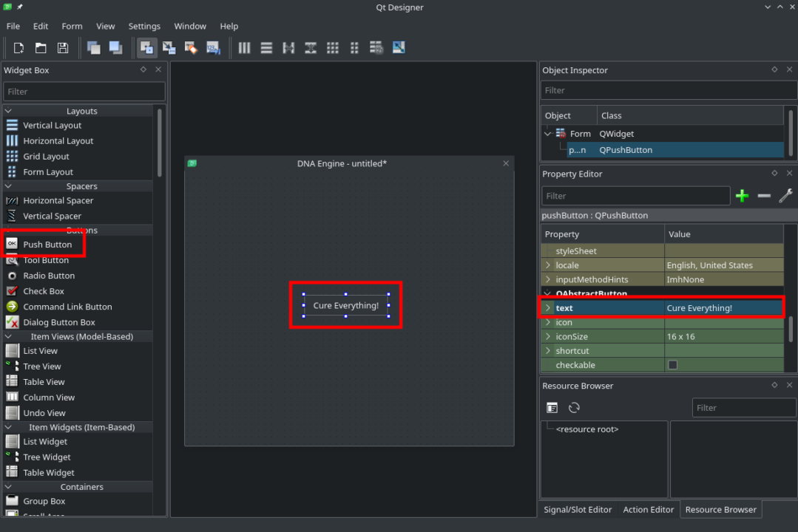Collapse the QAbstractButton property section
The height and width of the screenshot is (532, 798).
click(547, 293)
